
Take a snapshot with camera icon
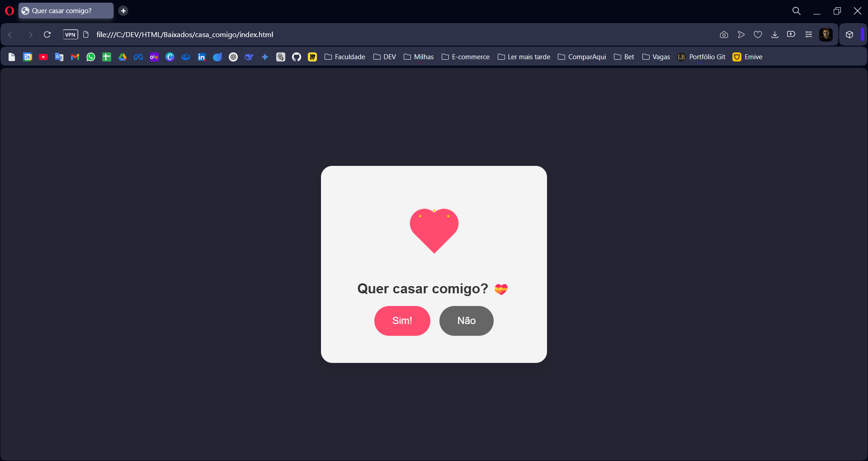[724, 35]
